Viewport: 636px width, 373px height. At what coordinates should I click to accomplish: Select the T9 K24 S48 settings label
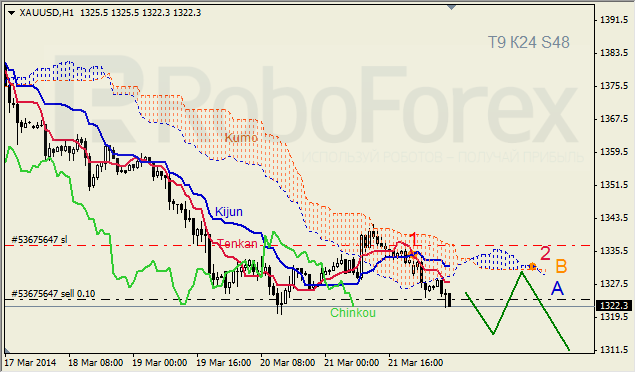click(x=528, y=42)
